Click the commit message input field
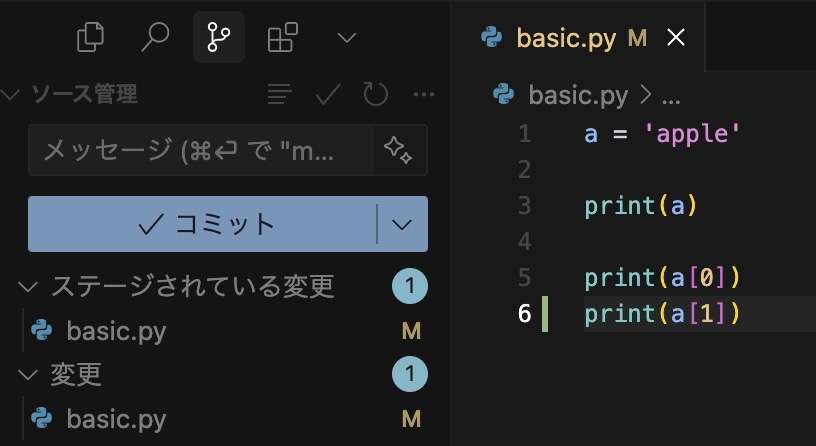The width and height of the screenshot is (816, 446). point(201,150)
